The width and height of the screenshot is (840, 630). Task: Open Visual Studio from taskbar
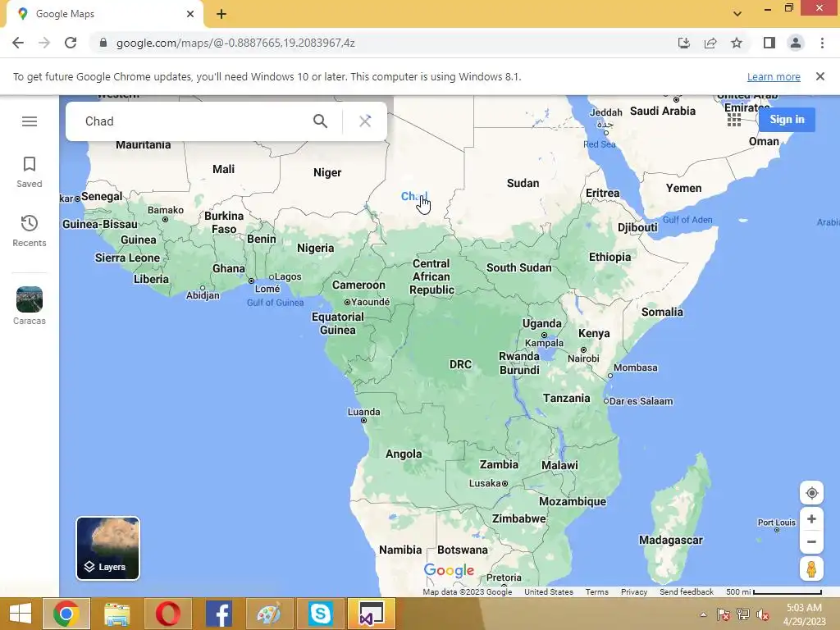pyautogui.click(x=372, y=614)
